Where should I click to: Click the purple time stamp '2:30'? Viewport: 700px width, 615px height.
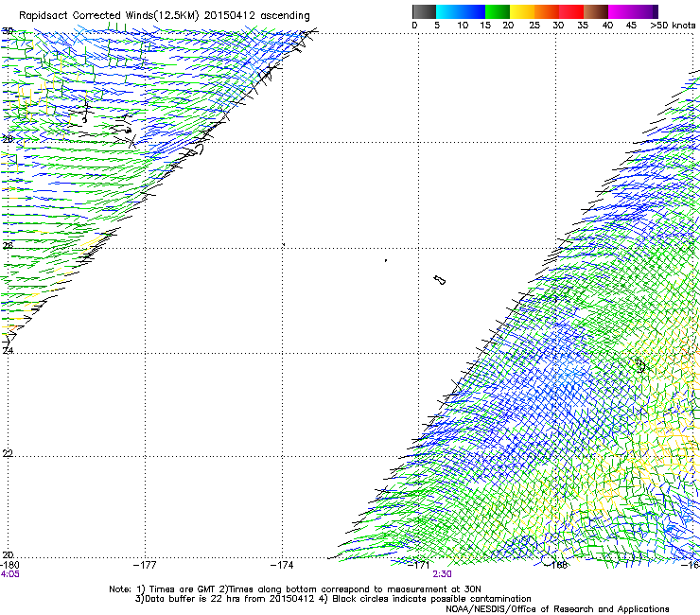pyautogui.click(x=442, y=574)
